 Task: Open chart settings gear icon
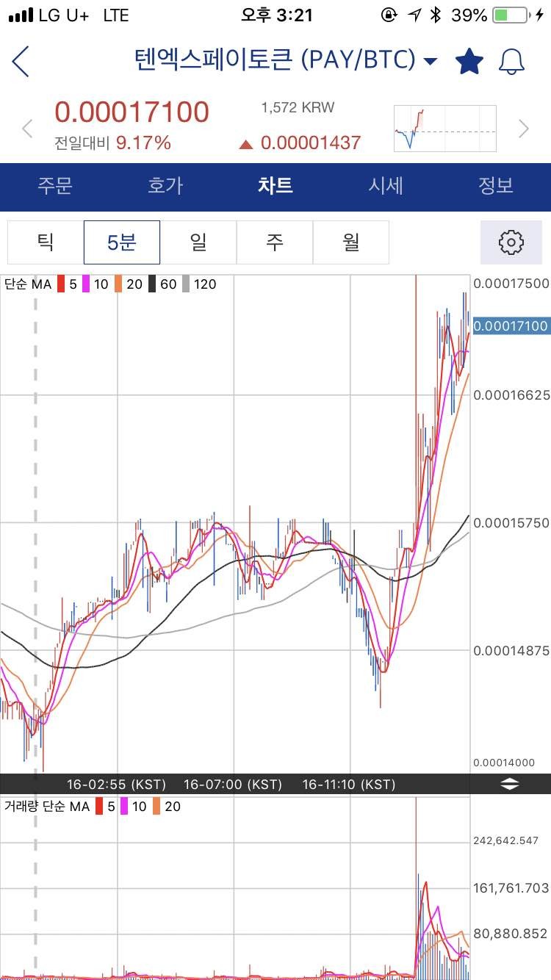(511, 242)
